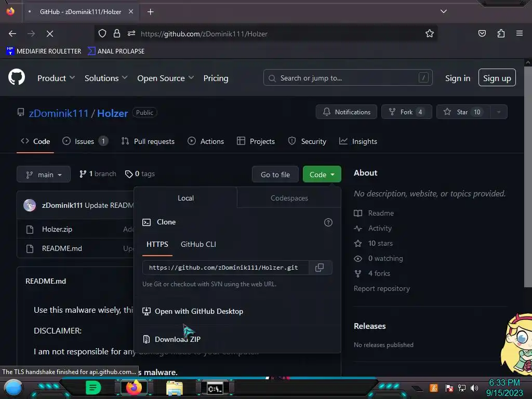This screenshot has width=532, height=399.
Task: Open the main branch selector dropdown
Action: pos(44,175)
